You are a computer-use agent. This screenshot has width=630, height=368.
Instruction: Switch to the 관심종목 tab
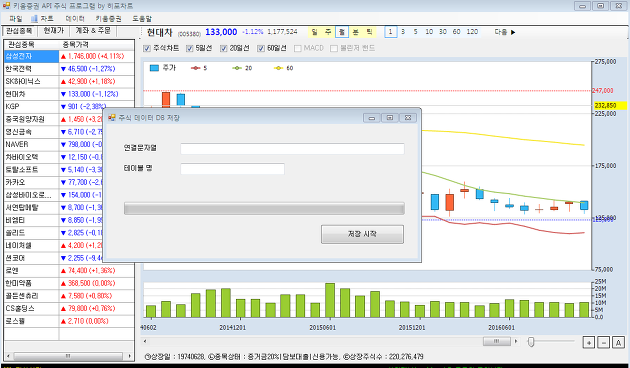[x=19, y=31]
